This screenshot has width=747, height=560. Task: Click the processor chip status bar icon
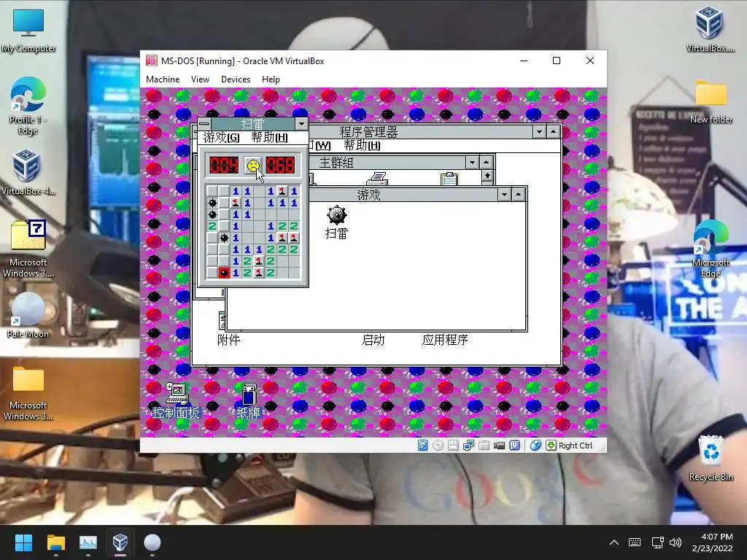[514, 446]
